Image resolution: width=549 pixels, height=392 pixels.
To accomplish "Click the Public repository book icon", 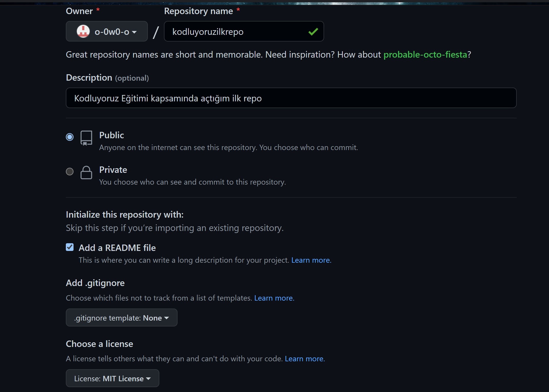I will [x=86, y=138].
